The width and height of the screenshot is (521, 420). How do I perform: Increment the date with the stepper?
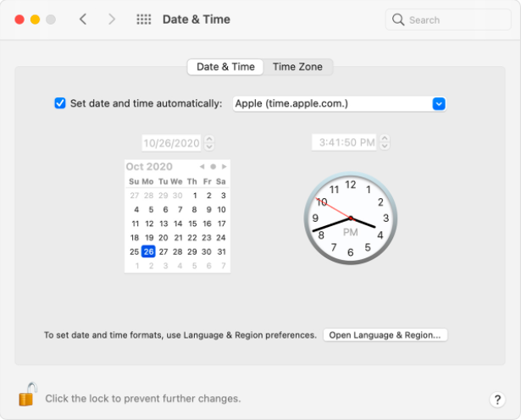209,139
